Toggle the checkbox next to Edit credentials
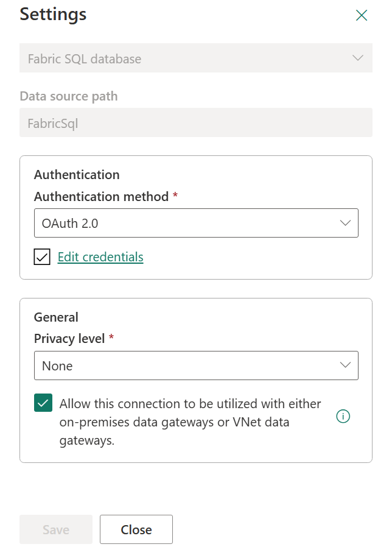Viewport: 392px width, 558px height. [42, 257]
